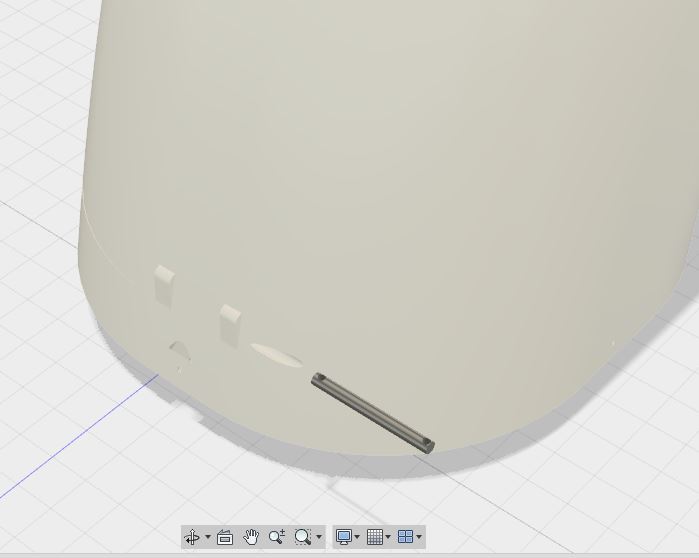The height and width of the screenshot is (558, 699).
Task: Open the Grid and Snaps dropdown arrow
Action: point(388,537)
